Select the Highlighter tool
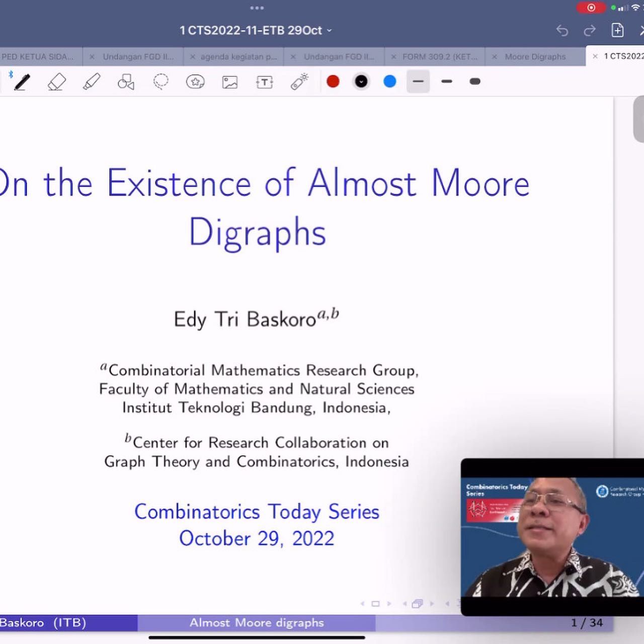644x644 pixels. [x=91, y=82]
